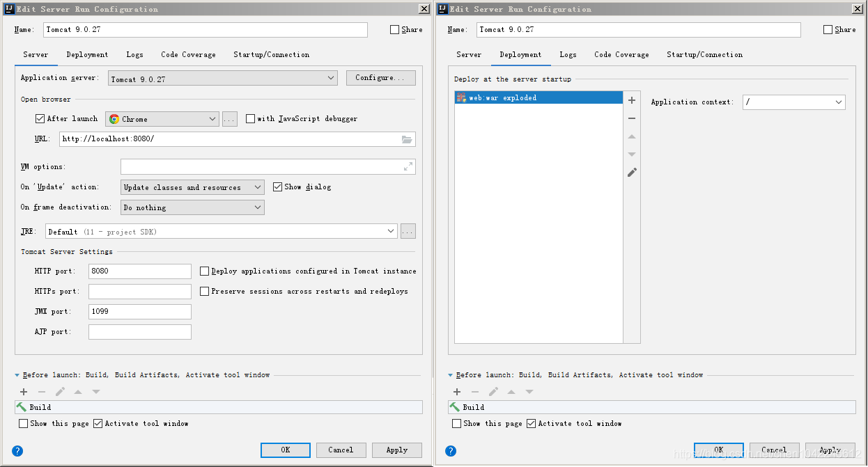
Task: Move before-launch task down in right dialog
Action: [x=529, y=392]
